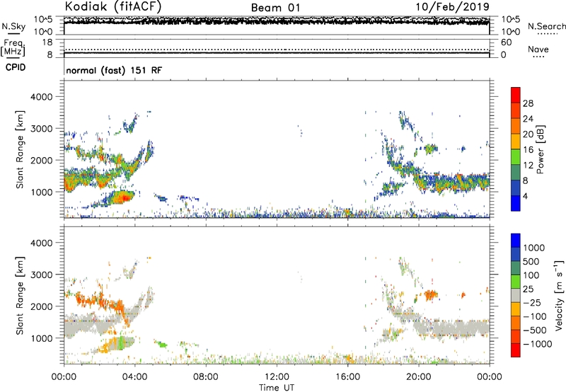The width and height of the screenshot is (566, 392).
Task: Click the date '10/Feb/2019'
Action: tap(452, 6)
